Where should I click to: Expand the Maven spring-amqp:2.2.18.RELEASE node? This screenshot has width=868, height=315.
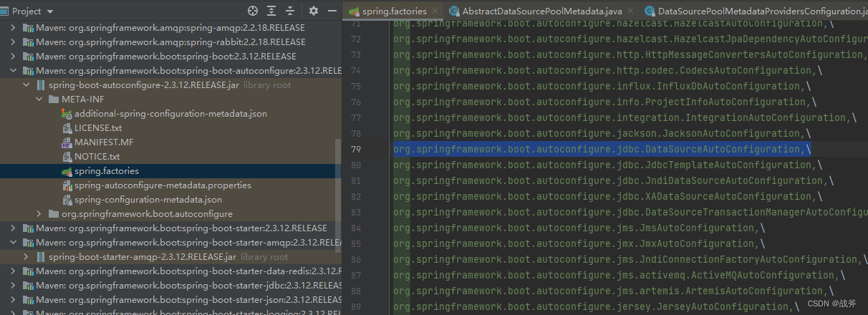(14, 27)
